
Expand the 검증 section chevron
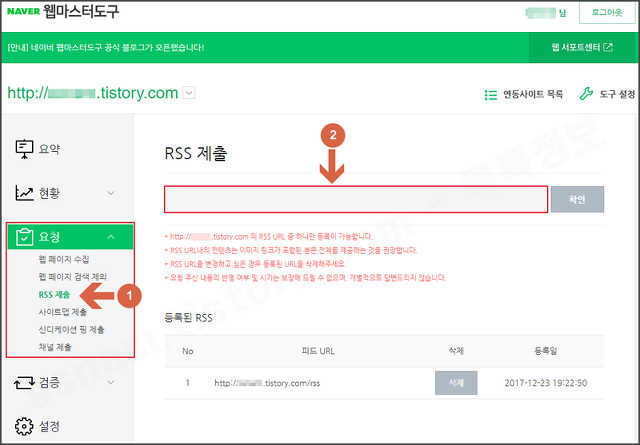coord(111,383)
